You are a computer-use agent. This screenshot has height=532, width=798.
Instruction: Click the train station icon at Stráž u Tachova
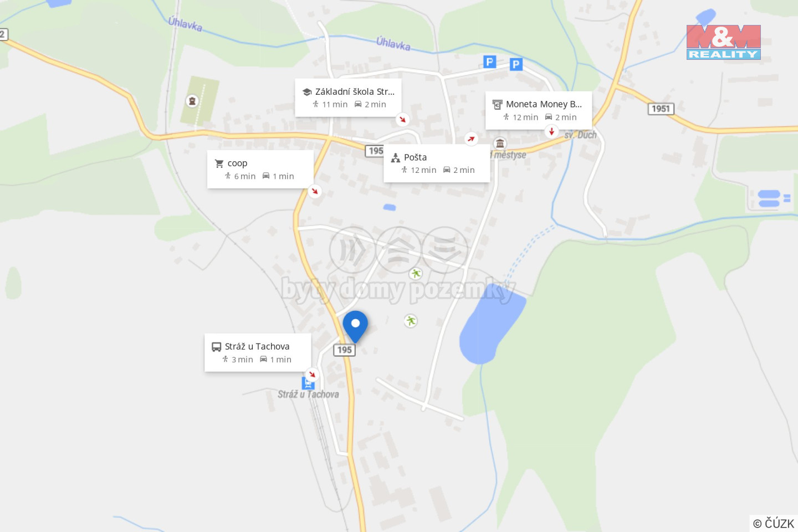point(308,383)
